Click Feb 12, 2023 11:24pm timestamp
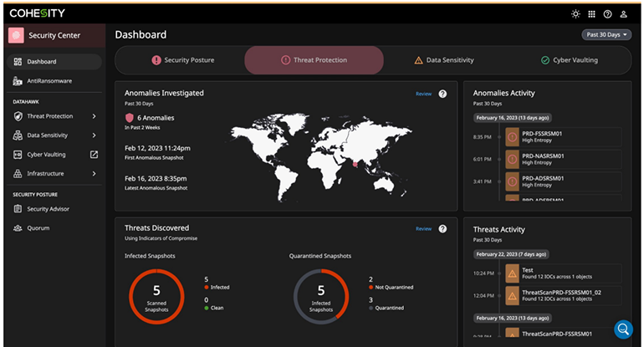644x347 pixels. point(157,148)
